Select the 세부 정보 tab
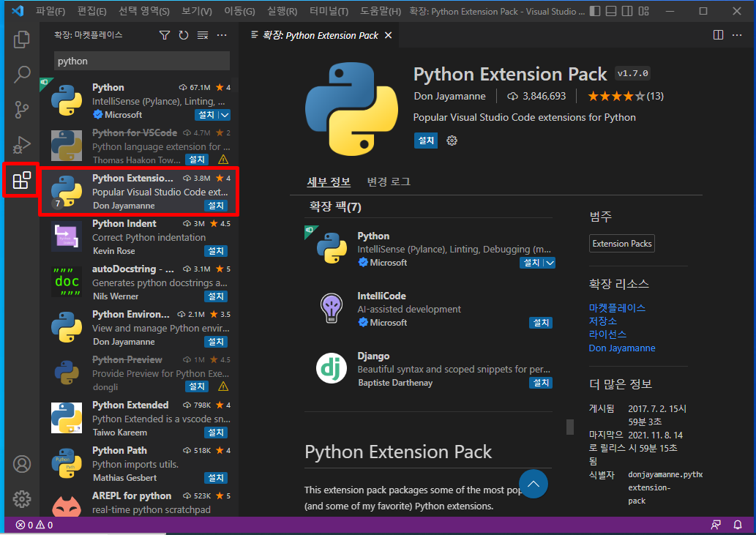 click(x=329, y=182)
